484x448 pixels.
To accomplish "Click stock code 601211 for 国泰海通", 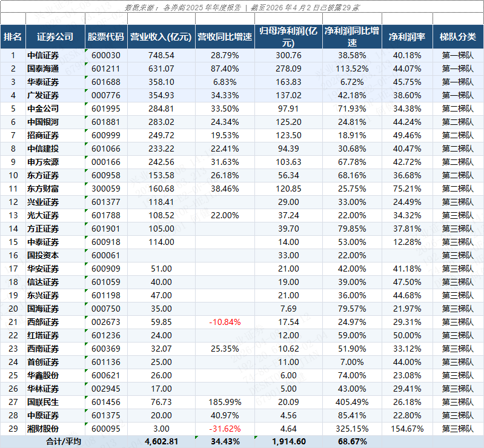I will point(106,69).
